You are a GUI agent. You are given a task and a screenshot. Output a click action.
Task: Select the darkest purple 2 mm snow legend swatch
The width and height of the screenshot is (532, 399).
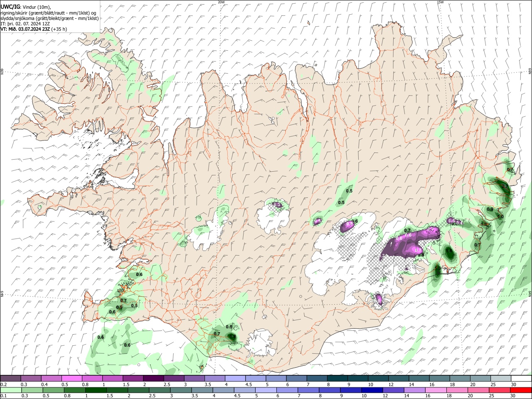153,379
